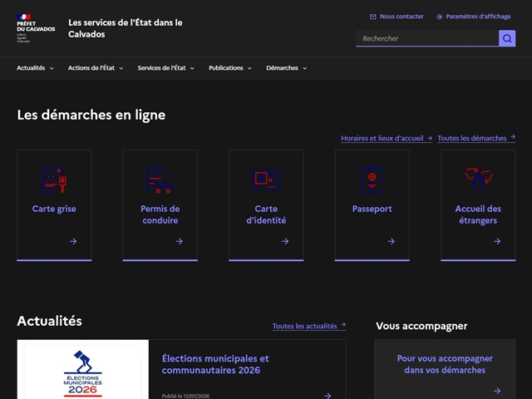
Task: Expand the Actions de l'État menu
Action: point(96,68)
